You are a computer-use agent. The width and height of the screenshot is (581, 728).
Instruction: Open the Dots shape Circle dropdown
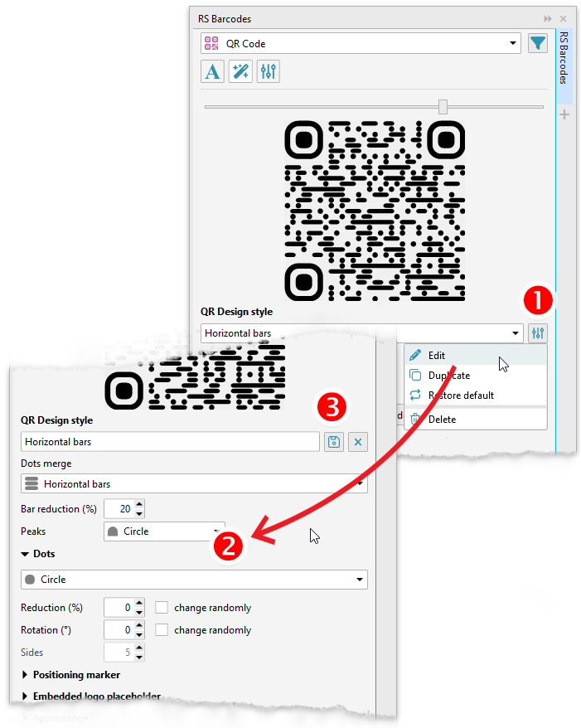[194, 580]
